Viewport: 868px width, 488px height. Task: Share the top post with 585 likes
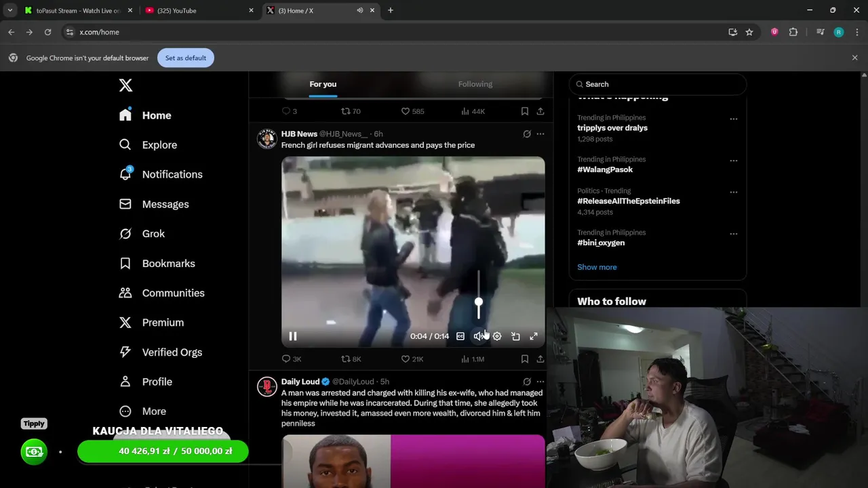point(540,111)
